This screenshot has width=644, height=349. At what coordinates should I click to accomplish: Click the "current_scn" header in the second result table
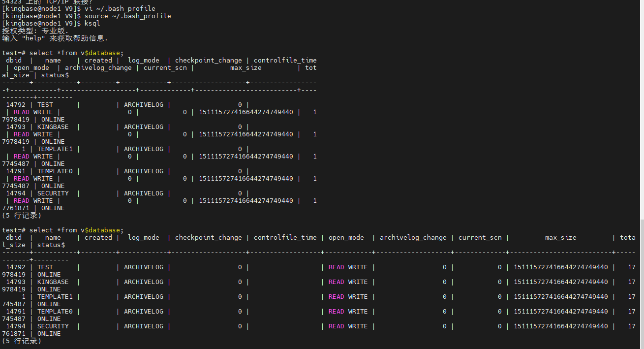[480, 237]
